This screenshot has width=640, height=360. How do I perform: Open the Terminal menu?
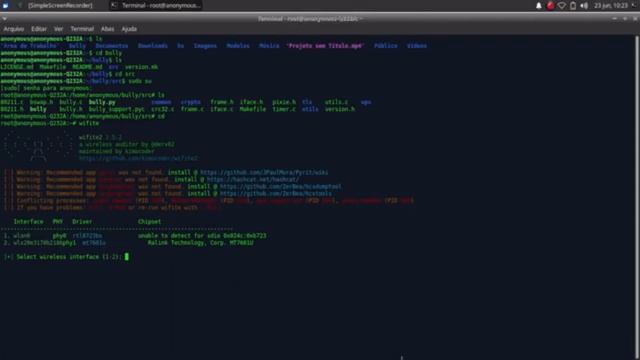point(82,29)
